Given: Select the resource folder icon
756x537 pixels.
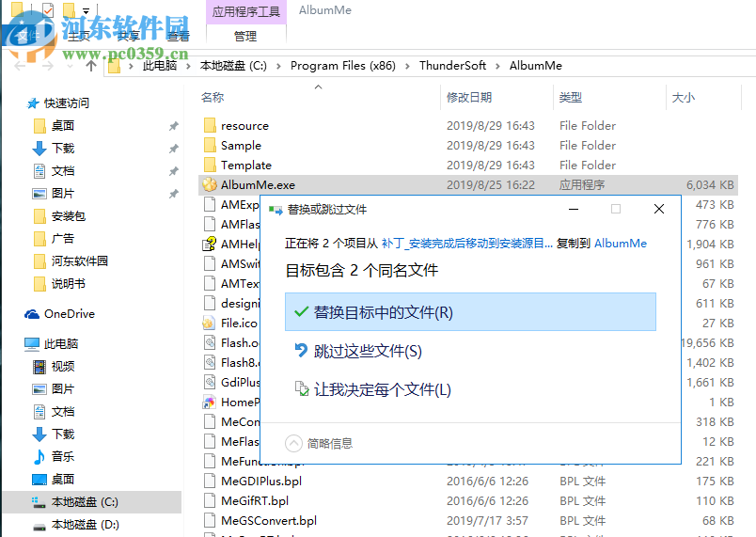Looking at the screenshot, I should point(210,126).
